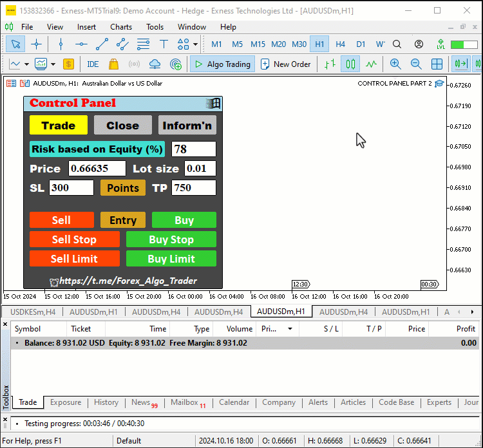Toggle chart auto-shift to end

[x=461, y=64]
